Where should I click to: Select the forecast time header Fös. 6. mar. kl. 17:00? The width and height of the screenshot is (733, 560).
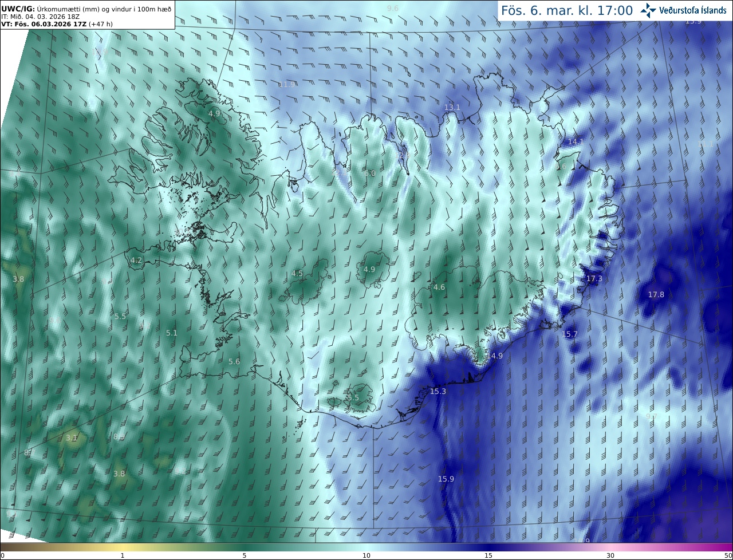[x=567, y=10]
